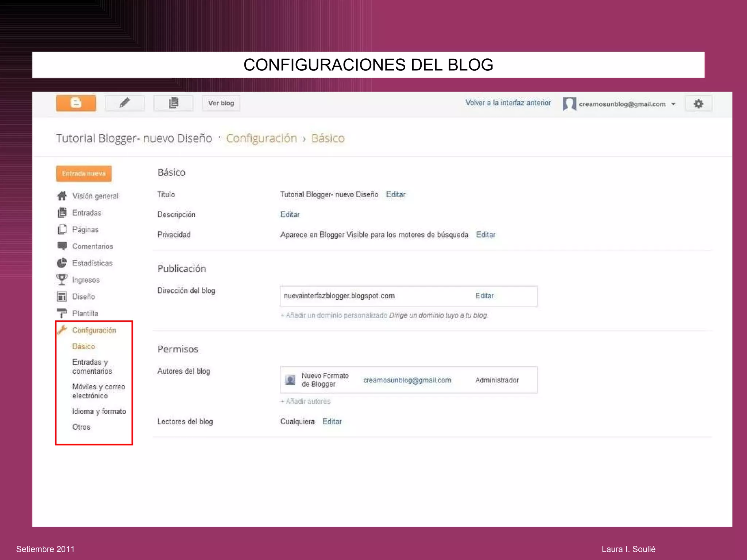Click the Plantilla paint roller icon
Viewport: 747px width, 560px height.
tap(62, 313)
